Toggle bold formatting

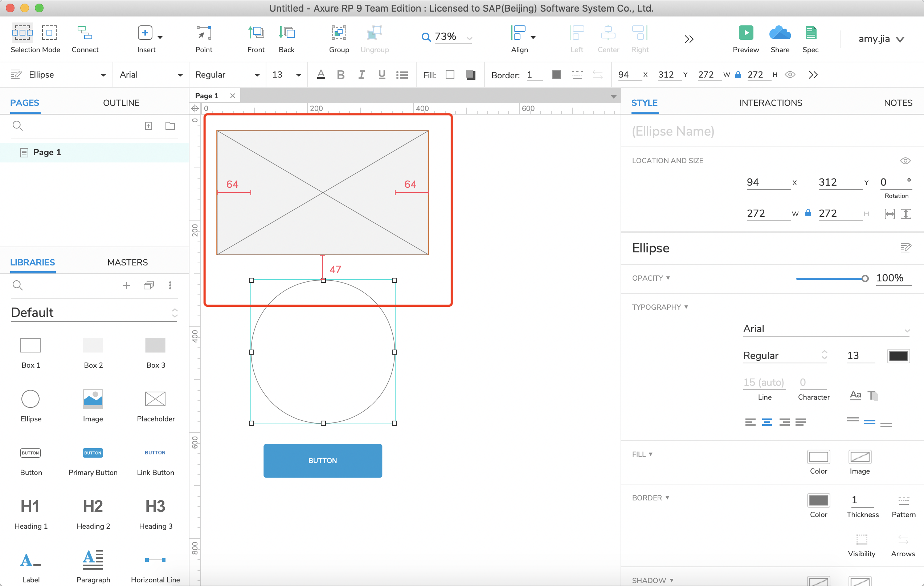[340, 75]
